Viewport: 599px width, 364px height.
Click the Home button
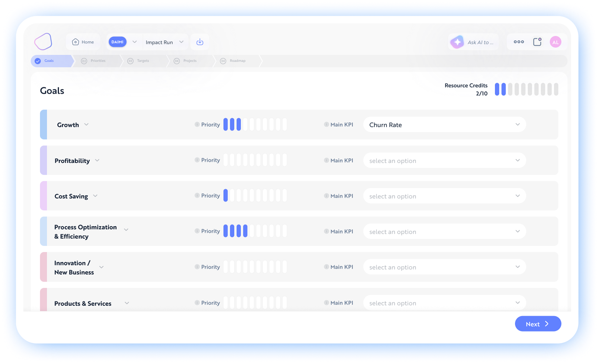click(83, 42)
